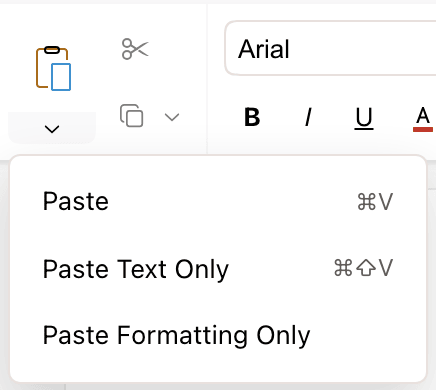Viewport: 436px width, 390px height.
Task: Apply the red font color
Action: (x=423, y=119)
